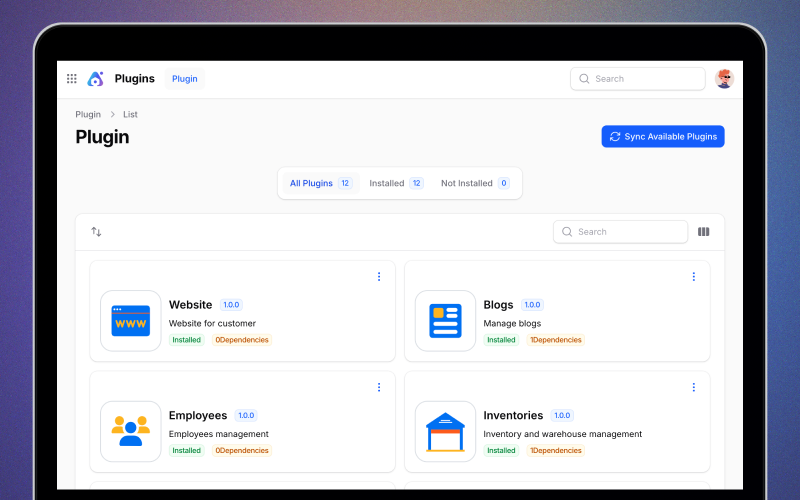
Task: Toggle the column layout view icon
Action: pyautogui.click(x=703, y=232)
